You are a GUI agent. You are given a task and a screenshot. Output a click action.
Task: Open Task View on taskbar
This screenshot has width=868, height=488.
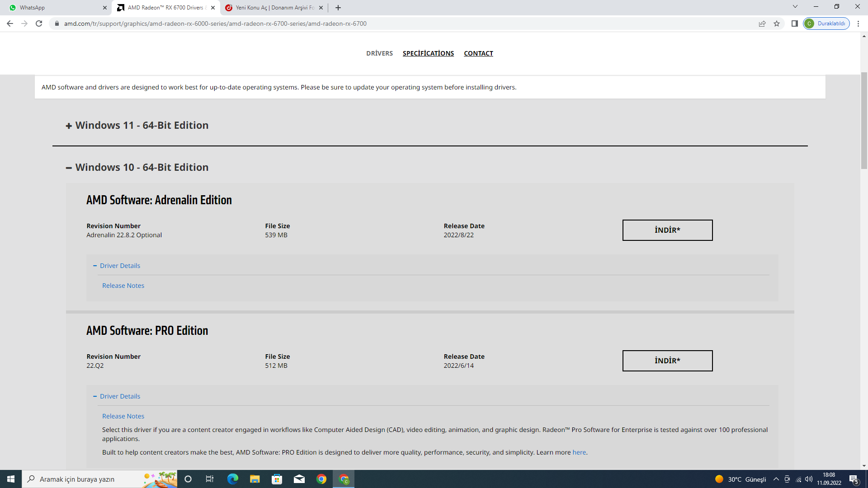point(209,479)
